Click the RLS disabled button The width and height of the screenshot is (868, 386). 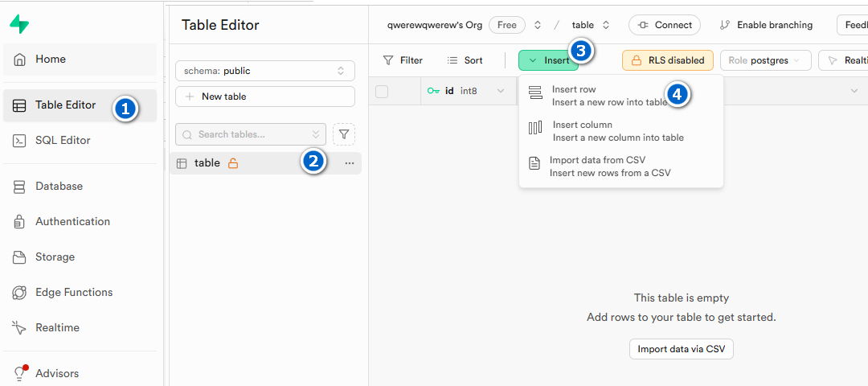click(667, 60)
